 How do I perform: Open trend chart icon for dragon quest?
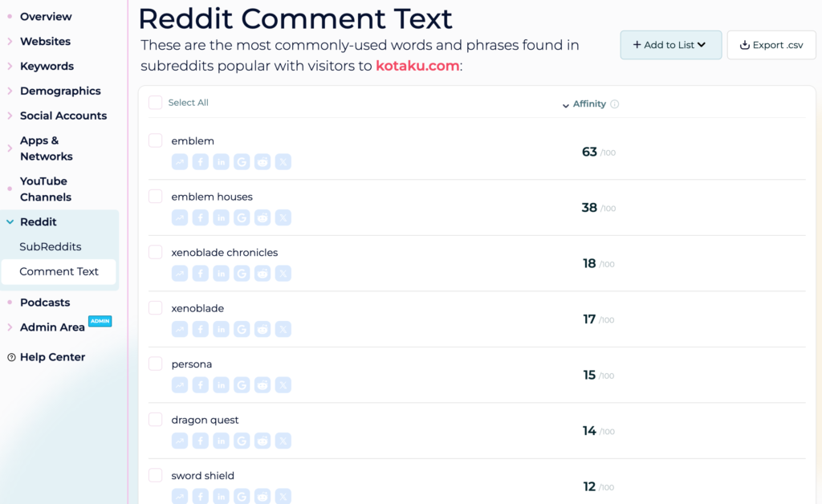click(180, 441)
